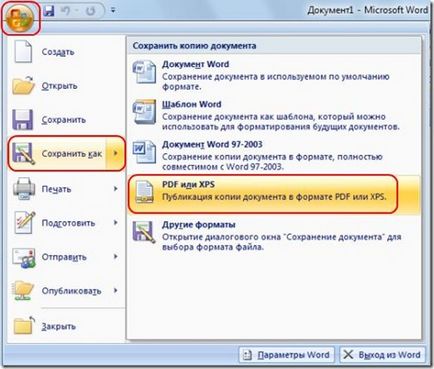Click the Шаблон Word template icon
This screenshot has width=434, height=369.
pyautogui.click(x=144, y=111)
